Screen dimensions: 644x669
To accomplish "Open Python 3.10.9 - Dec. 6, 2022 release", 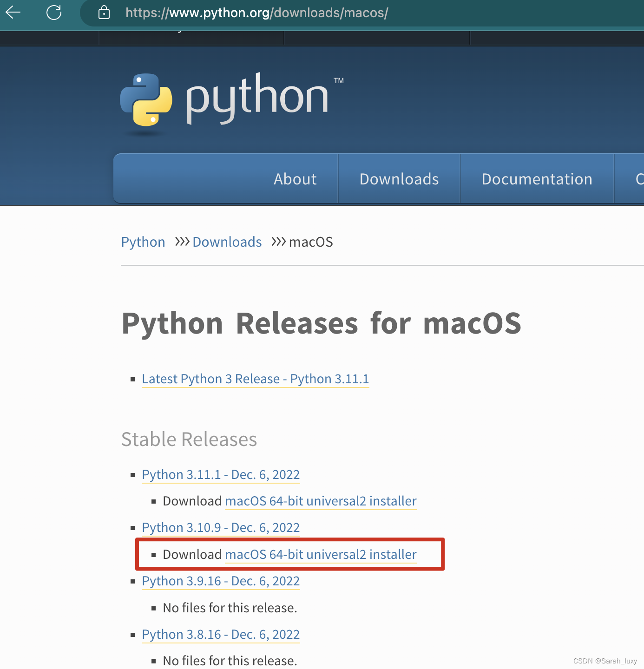I will [221, 528].
